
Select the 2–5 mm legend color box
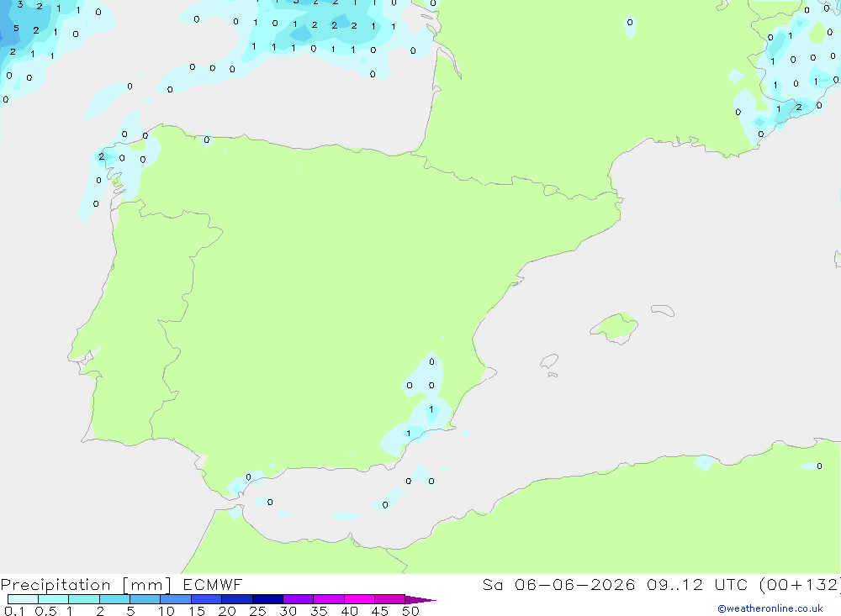[x=114, y=599]
